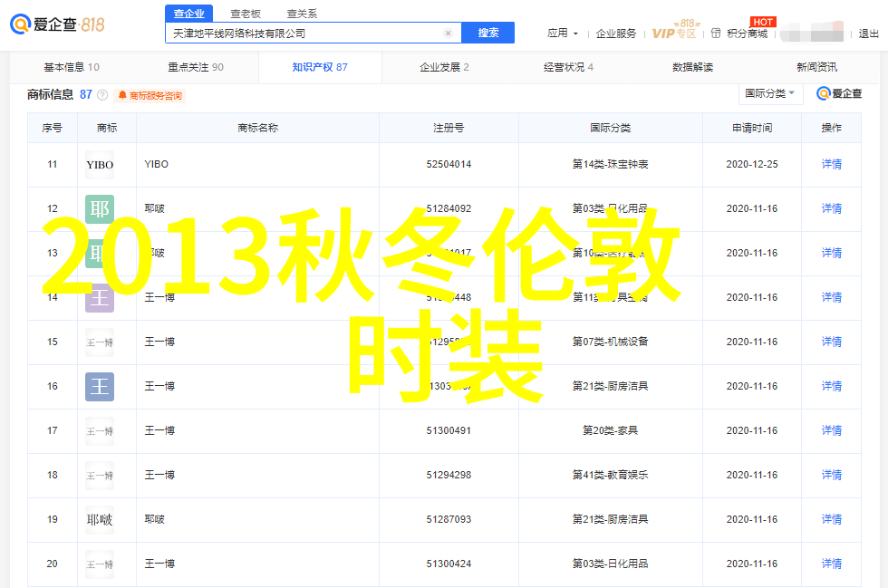Open 详情 for row 16 厨房洁具
The width and height of the screenshot is (888, 588).
click(x=832, y=386)
